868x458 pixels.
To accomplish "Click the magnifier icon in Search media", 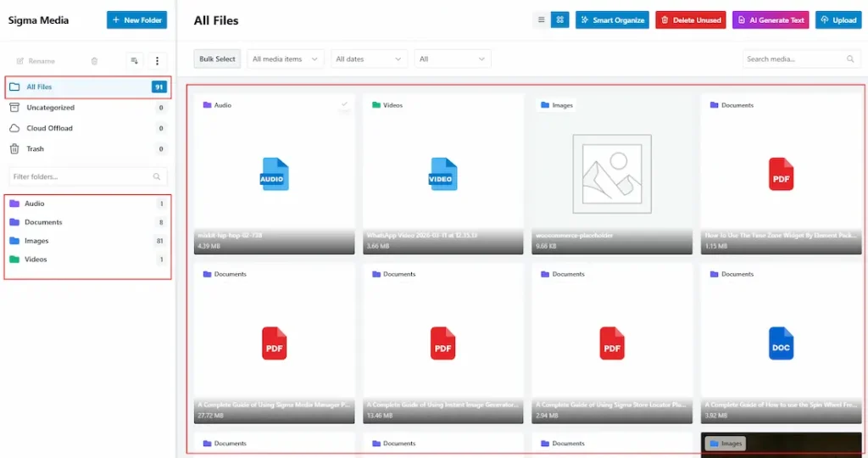I will click(x=850, y=59).
